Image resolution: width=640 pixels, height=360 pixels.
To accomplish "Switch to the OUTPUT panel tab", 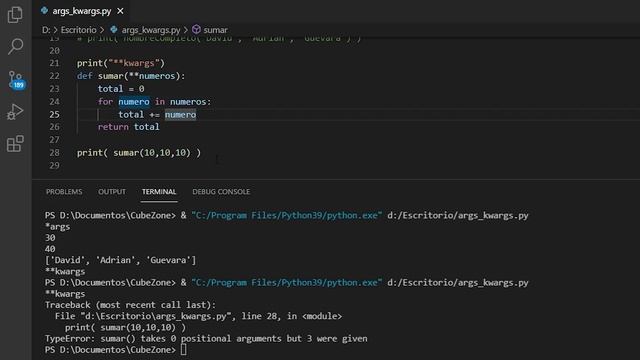I will click(112, 192).
